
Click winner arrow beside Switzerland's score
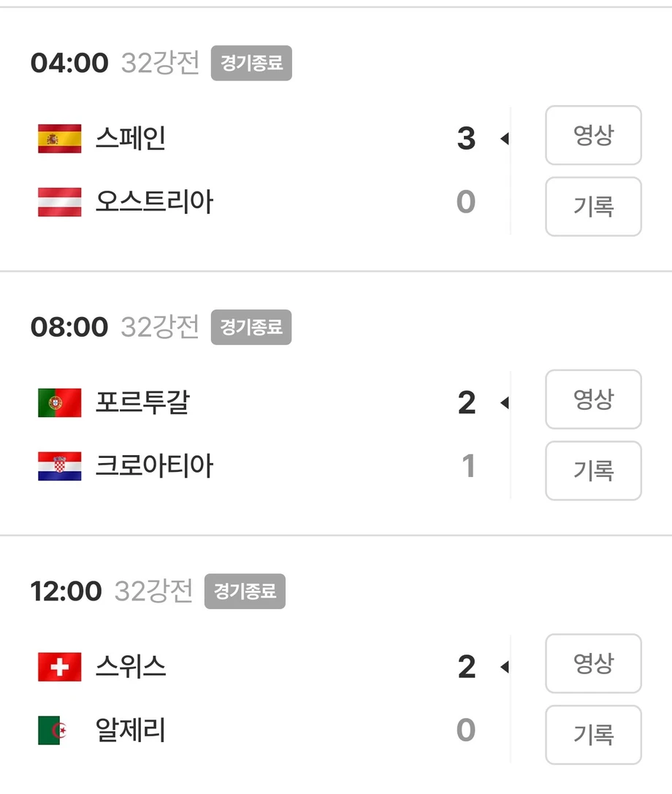click(505, 667)
